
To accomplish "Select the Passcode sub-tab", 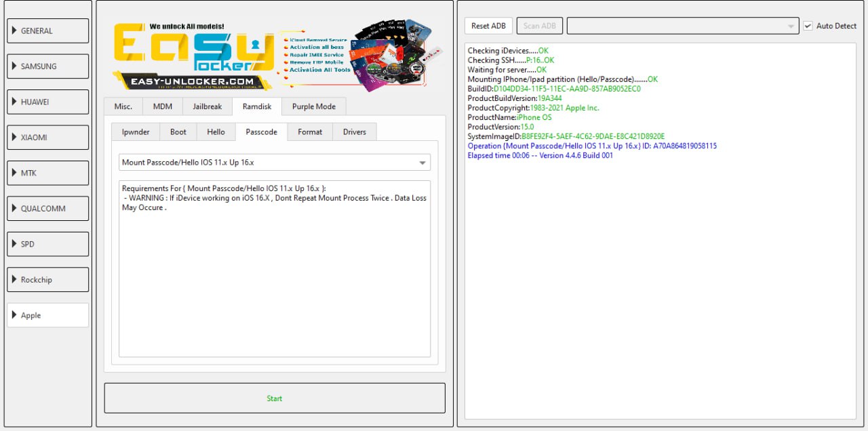I will 261,131.
